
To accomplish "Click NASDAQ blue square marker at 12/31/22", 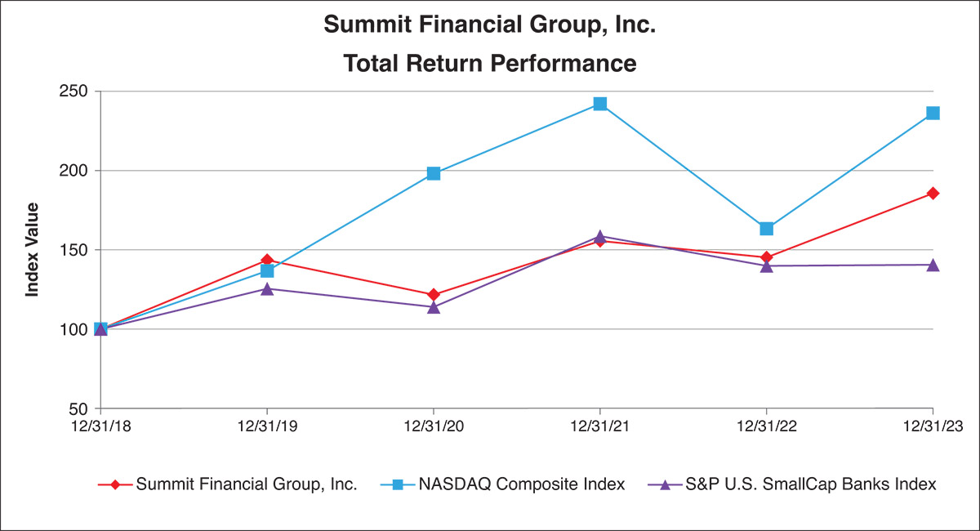I will (766, 229).
